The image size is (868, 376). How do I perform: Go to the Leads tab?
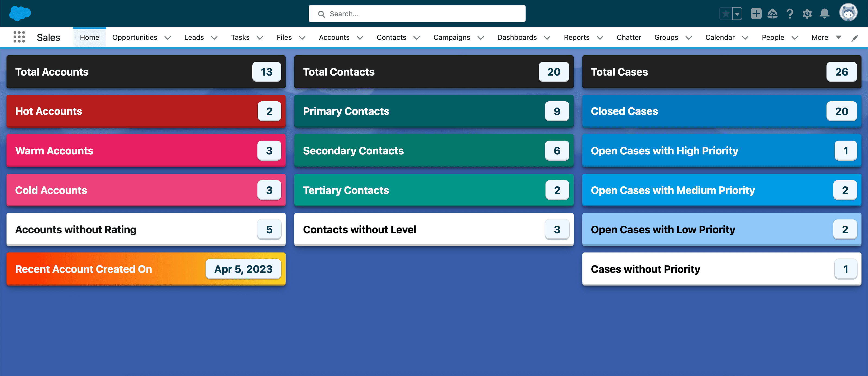pos(194,37)
